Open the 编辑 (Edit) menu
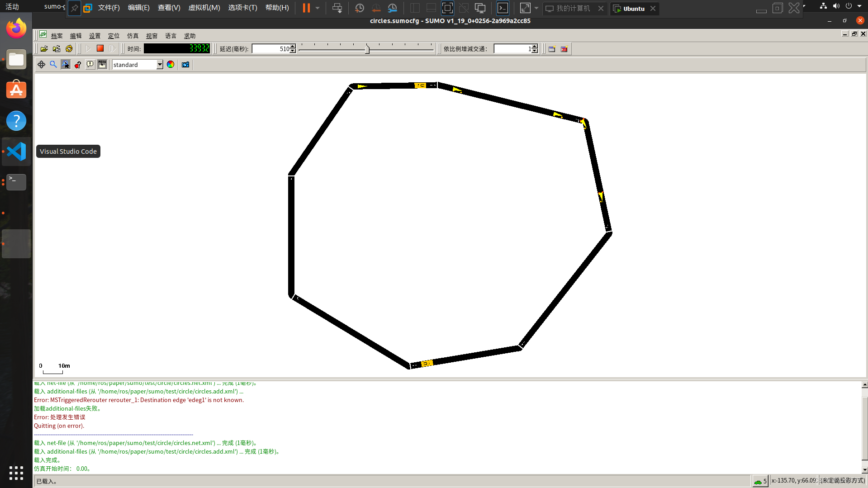Image resolution: width=868 pixels, height=488 pixels. click(76, 36)
